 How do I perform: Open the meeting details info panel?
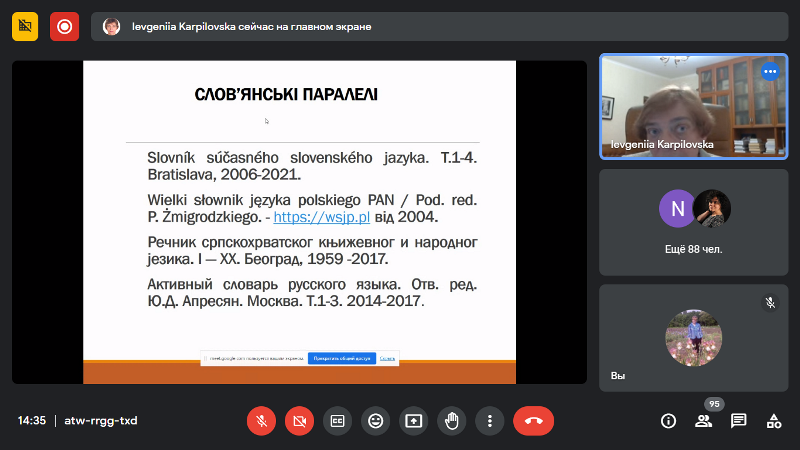click(669, 421)
